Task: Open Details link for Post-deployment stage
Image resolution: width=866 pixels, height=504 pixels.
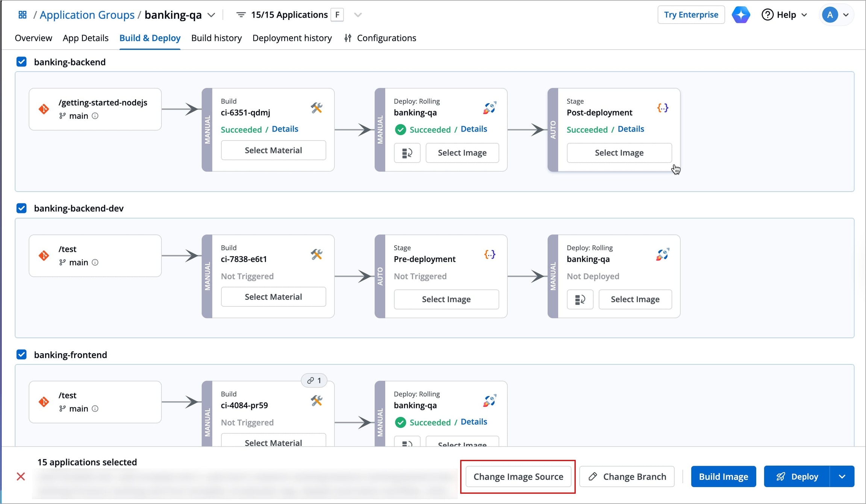Action: click(631, 129)
